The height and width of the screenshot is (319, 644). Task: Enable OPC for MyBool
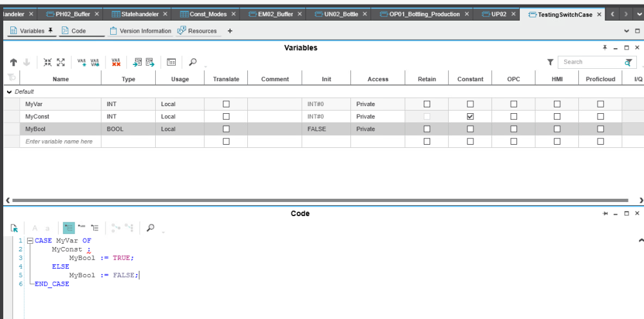tap(513, 129)
